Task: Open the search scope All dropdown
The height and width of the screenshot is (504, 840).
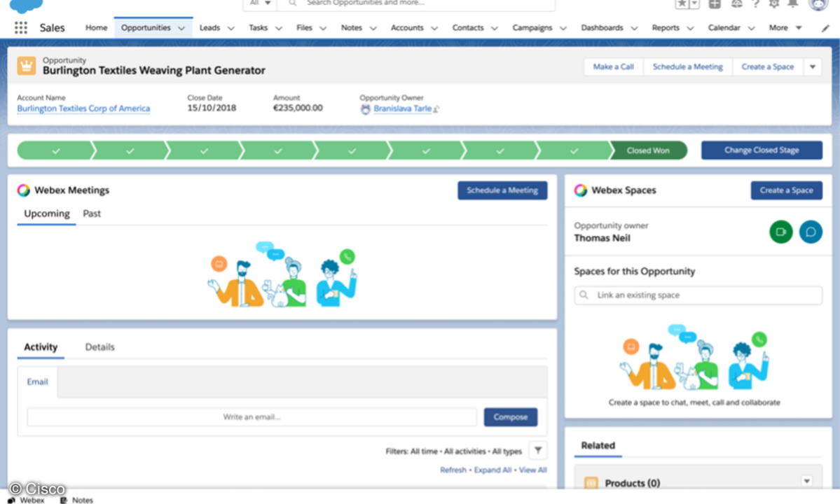Action: click(x=261, y=3)
